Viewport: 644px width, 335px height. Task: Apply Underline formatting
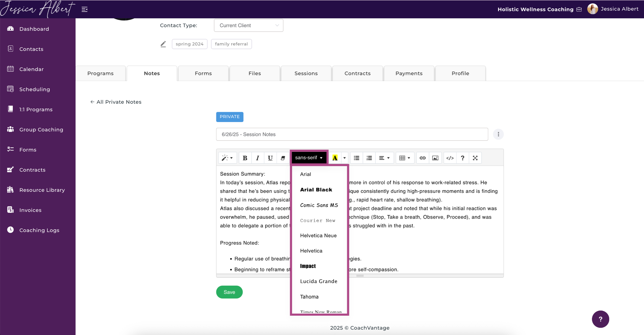(x=270, y=158)
